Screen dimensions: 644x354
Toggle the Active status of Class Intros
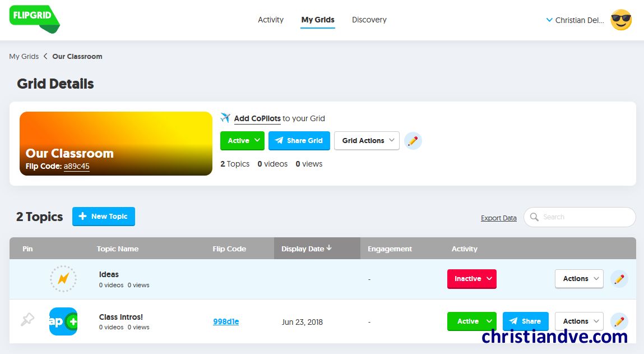tap(471, 321)
